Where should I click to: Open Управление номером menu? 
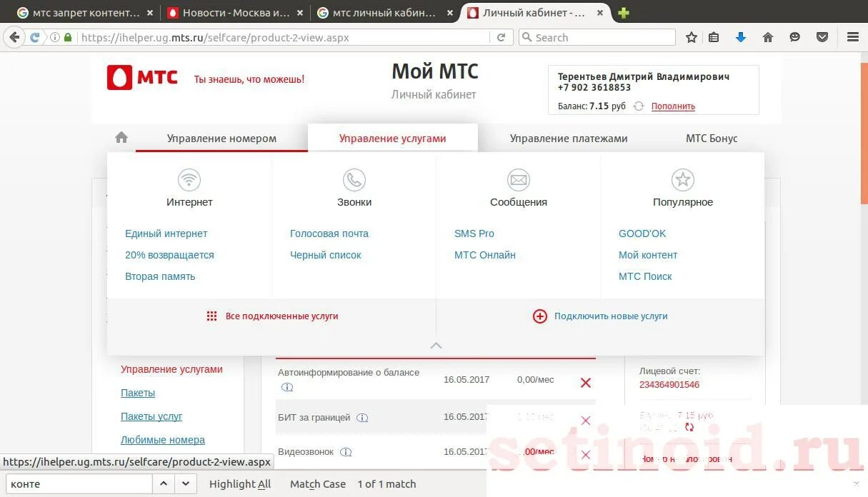pyautogui.click(x=221, y=139)
